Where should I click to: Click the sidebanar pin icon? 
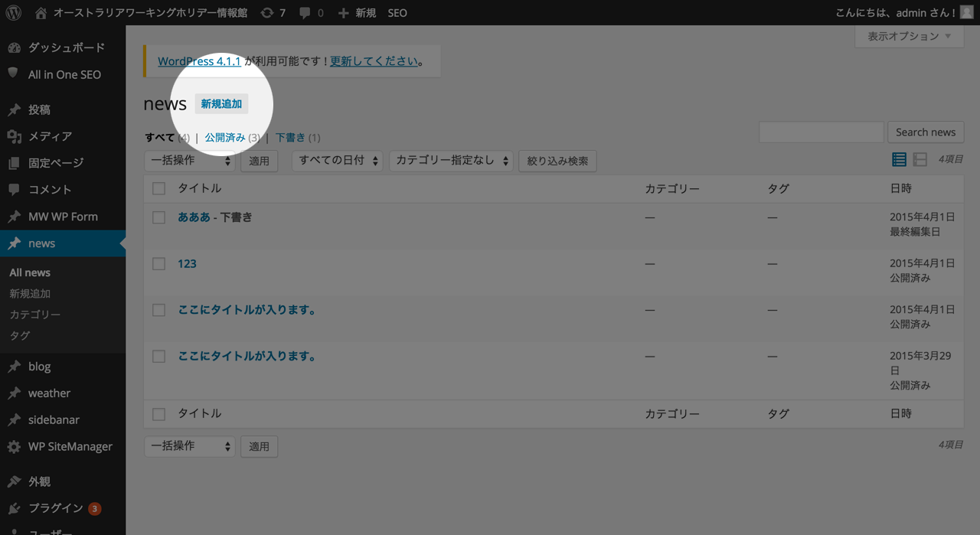point(14,420)
